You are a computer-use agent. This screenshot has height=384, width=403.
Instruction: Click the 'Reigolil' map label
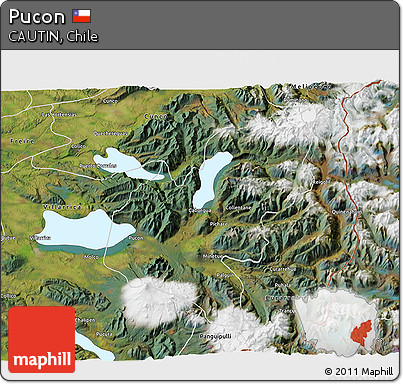(x=321, y=182)
